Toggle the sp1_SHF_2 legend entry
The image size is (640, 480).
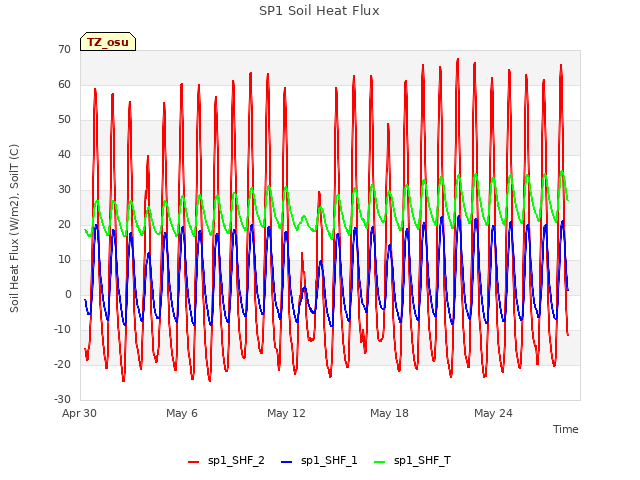226,461
